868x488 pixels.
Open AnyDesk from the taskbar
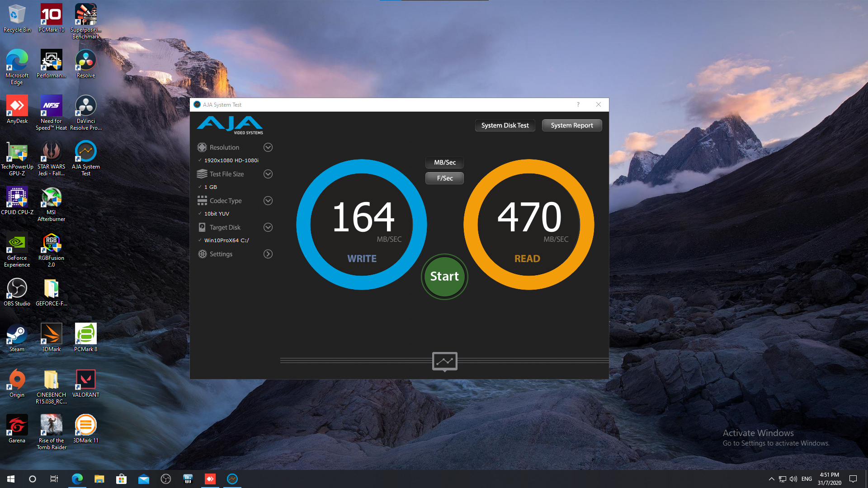point(210,479)
